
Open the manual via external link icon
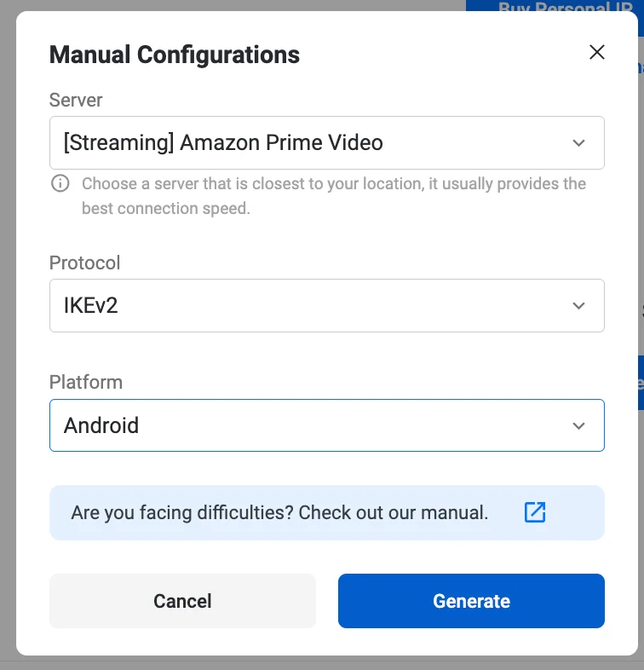[x=535, y=512]
